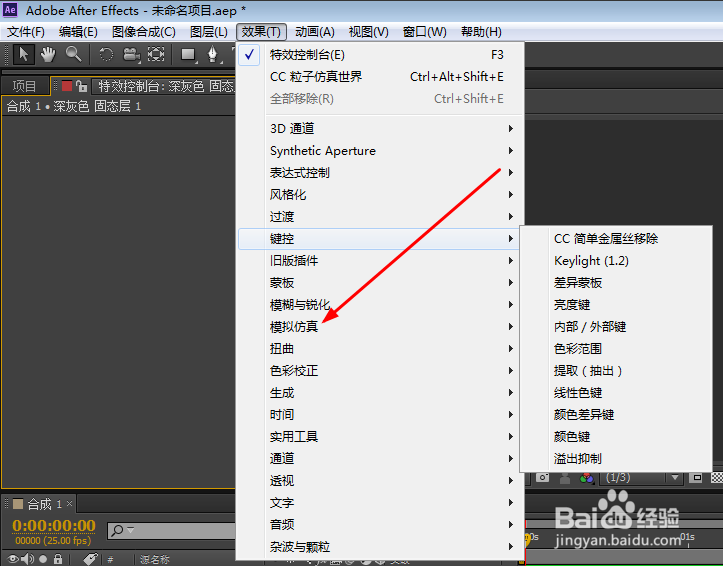Screen dimensions: 723x566
Task: Choose 溢出抑制 from the submenu
Action: [616, 459]
